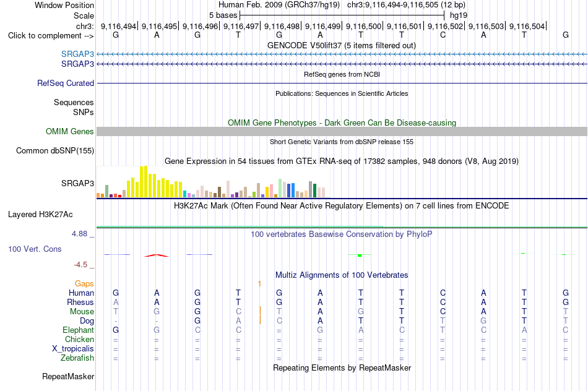588x391 pixels.
Task: Open 'Multiz Alignments of 100 Vertebrates' title
Action: point(342,275)
